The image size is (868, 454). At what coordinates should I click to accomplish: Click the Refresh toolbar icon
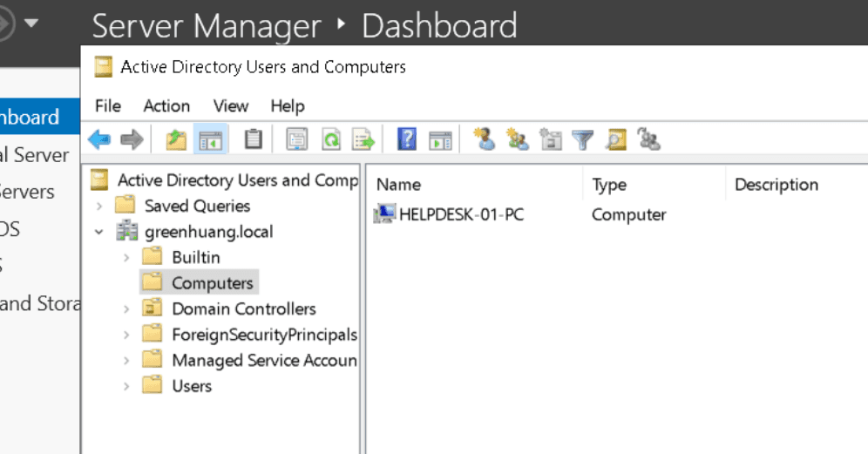click(331, 139)
